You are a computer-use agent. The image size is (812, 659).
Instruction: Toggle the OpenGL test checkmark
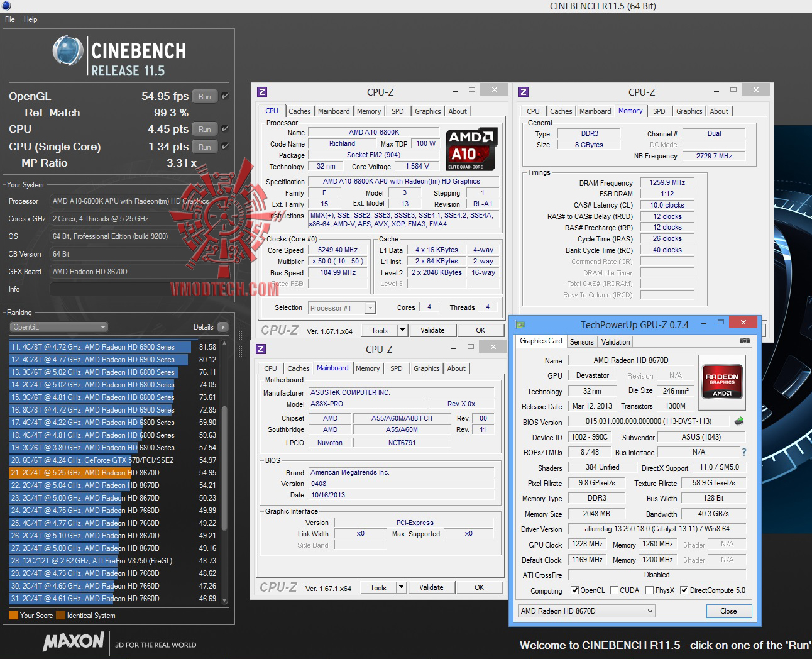pyautogui.click(x=225, y=96)
